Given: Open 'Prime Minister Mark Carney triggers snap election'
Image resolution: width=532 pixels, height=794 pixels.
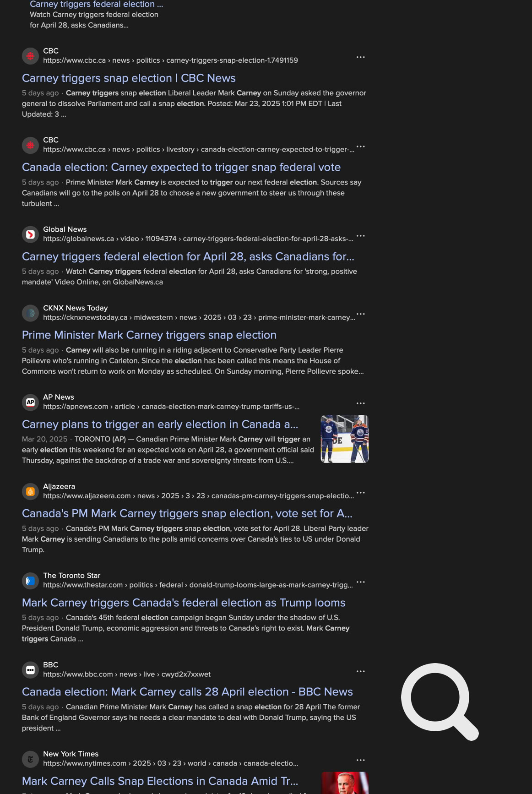Looking at the screenshot, I should click(x=149, y=335).
